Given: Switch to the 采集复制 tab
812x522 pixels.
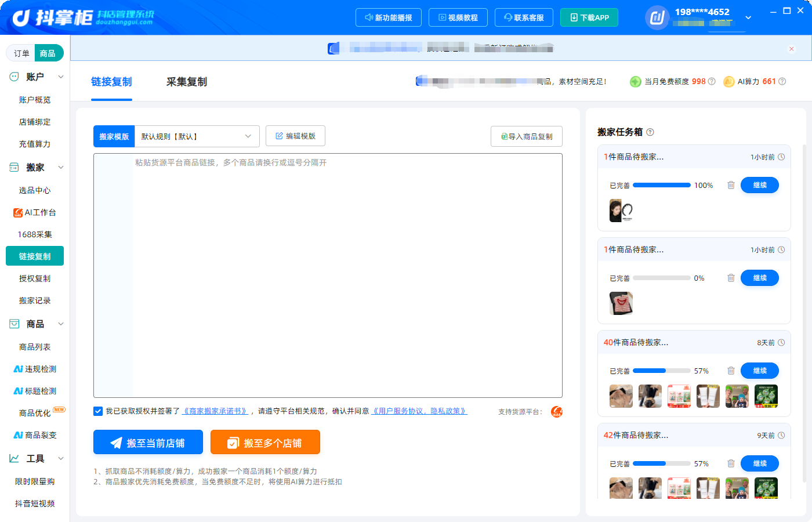Looking at the screenshot, I should [x=187, y=82].
